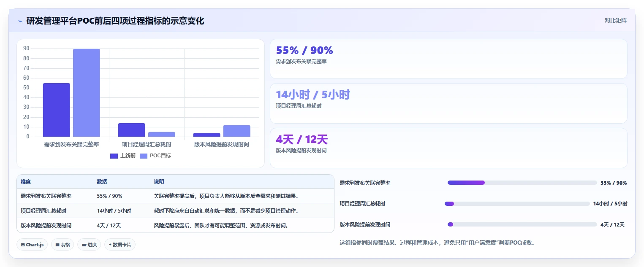Click progress row label 需求到发布关联完整率
644x267 pixels.
(x=365, y=183)
